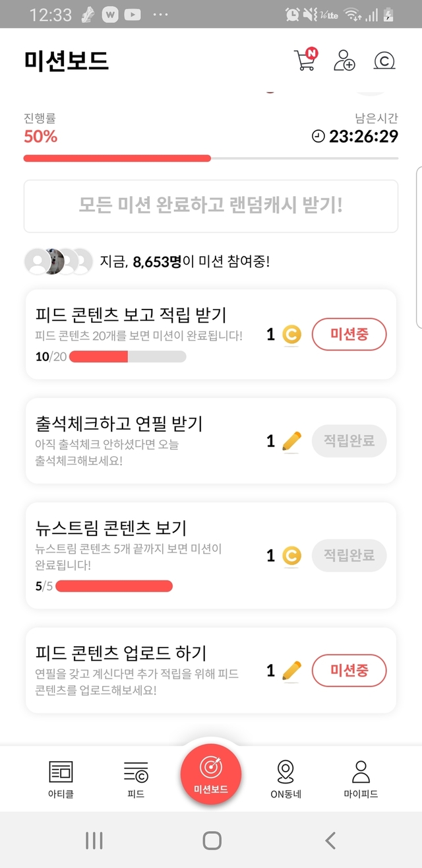Go to the 마이피드 tab

[x=361, y=778]
